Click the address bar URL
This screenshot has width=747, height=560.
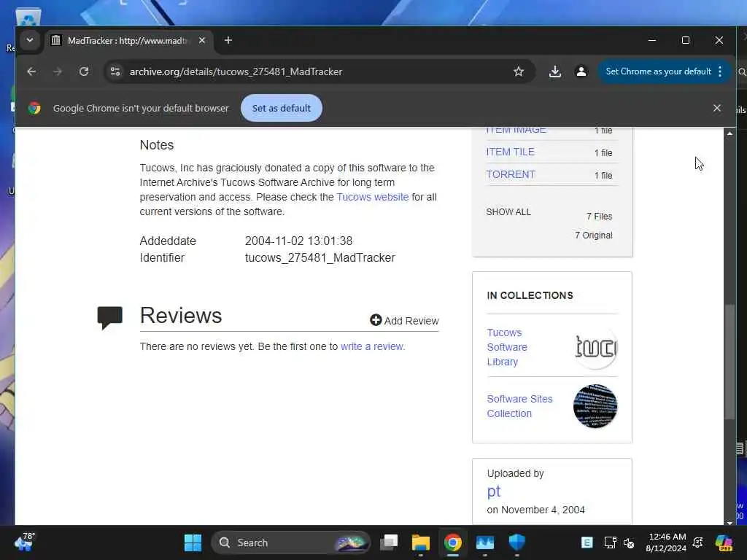(236, 71)
